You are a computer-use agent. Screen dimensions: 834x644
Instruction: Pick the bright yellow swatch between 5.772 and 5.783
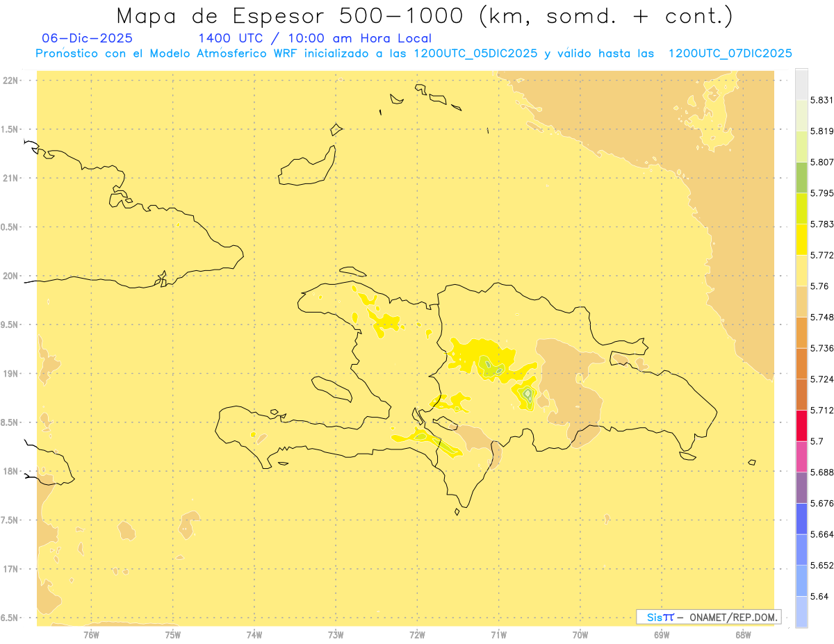pyautogui.click(x=801, y=239)
